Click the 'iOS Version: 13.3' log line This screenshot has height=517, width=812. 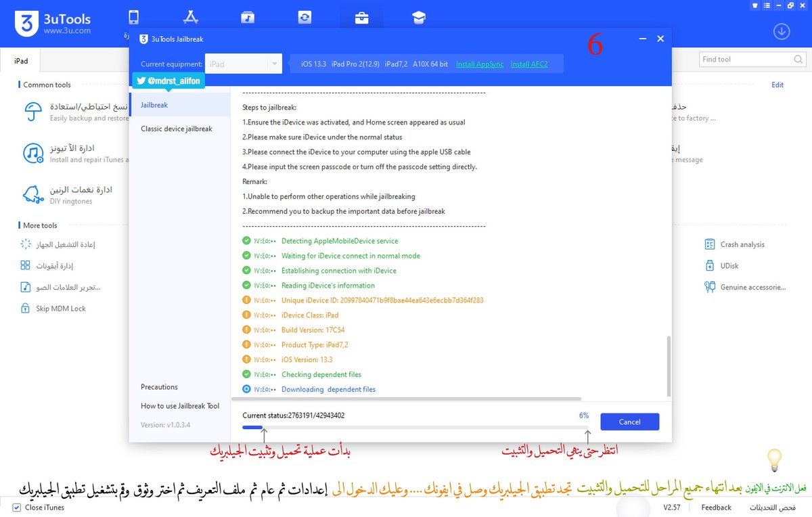(307, 359)
